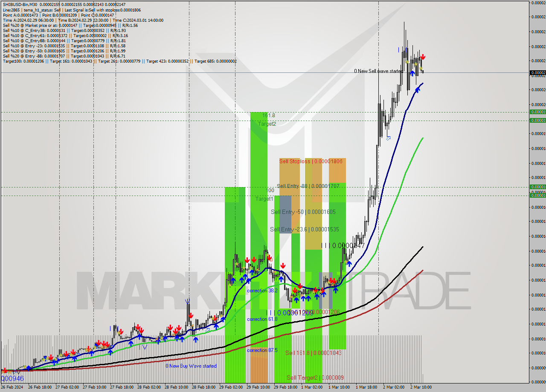Select the 'Sell %20 @ Entry -50' line
The height and width of the screenshot is (392, 546).
pyautogui.click(x=64, y=51)
